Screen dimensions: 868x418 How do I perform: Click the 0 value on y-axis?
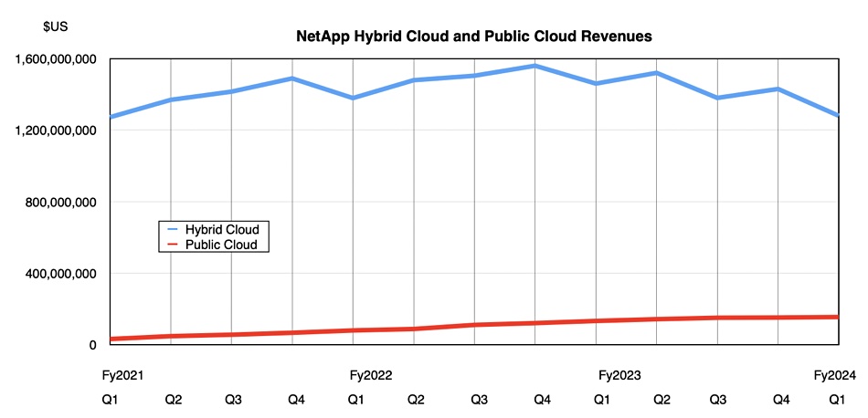pyautogui.click(x=93, y=345)
